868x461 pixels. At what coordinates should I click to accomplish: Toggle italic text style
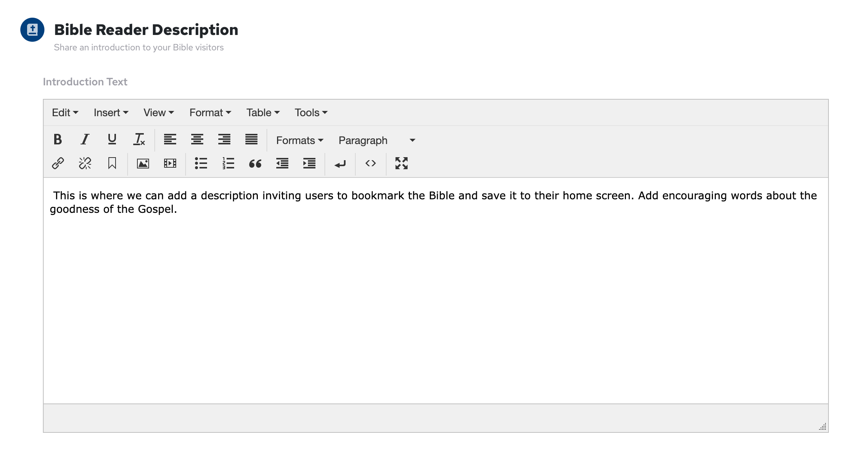coord(85,140)
